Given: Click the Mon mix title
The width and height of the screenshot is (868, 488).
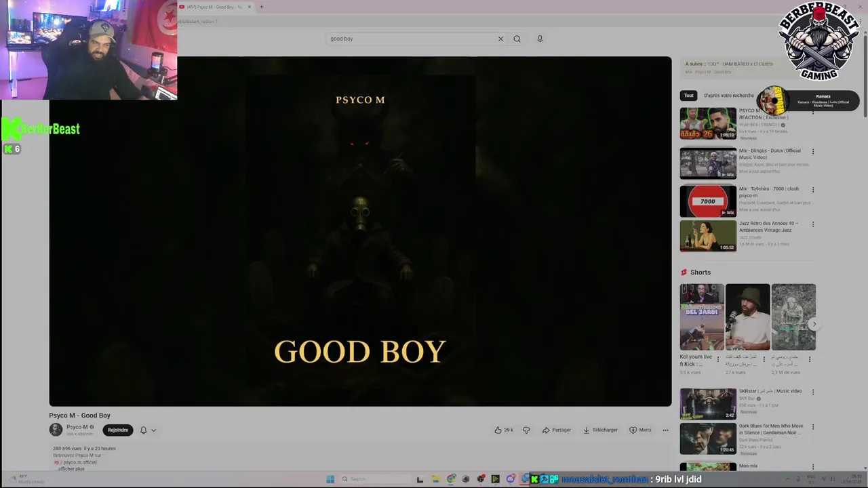Looking at the screenshot, I should point(749,466).
